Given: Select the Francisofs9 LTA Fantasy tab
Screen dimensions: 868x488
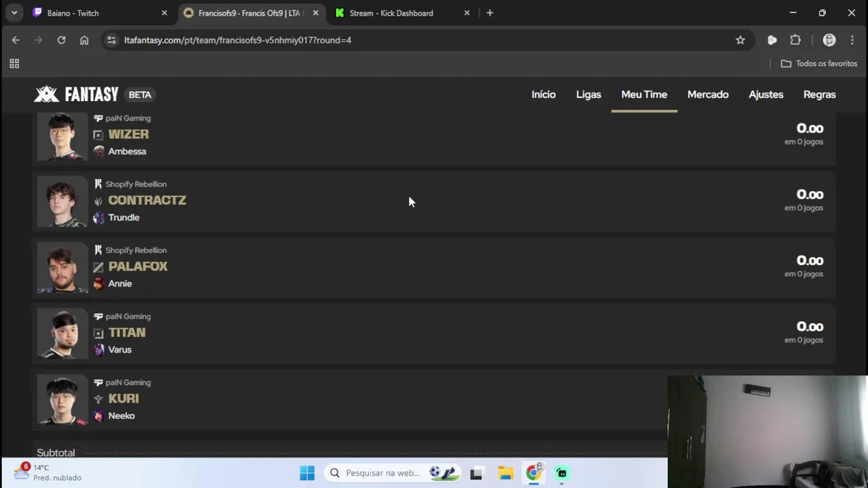Looking at the screenshot, I should [x=250, y=13].
